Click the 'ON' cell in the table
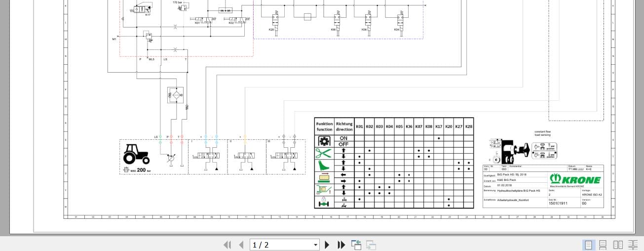The image size is (644, 251). [x=344, y=138]
